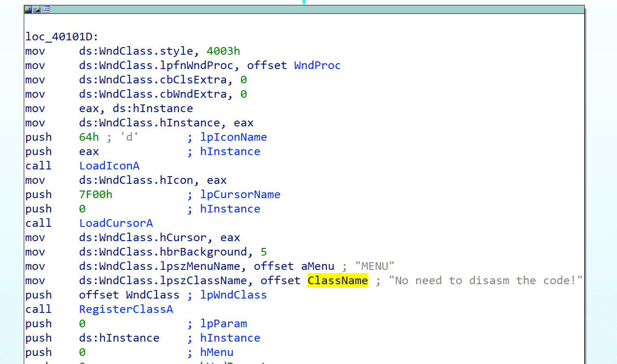The image size is (617, 364).
Task: Open the RegisterClassA function reference
Action: tap(126, 309)
